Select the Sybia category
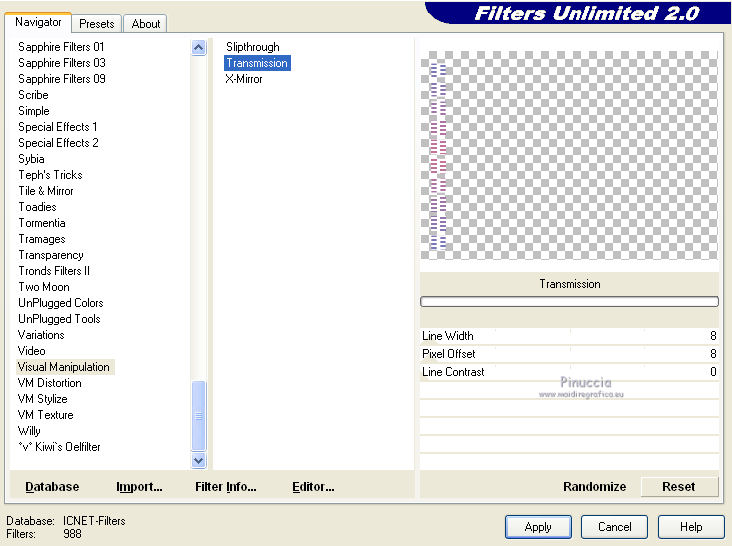732x546 pixels. click(x=31, y=159)
